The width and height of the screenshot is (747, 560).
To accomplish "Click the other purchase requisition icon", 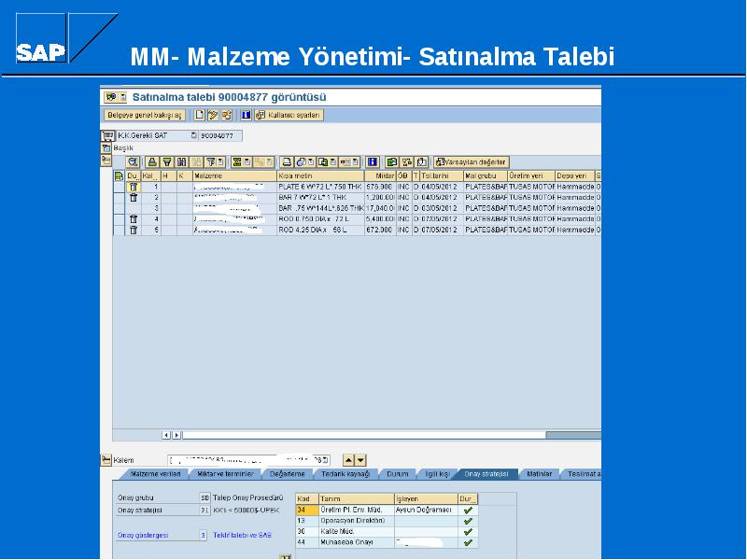I will [x=227, y=115].
